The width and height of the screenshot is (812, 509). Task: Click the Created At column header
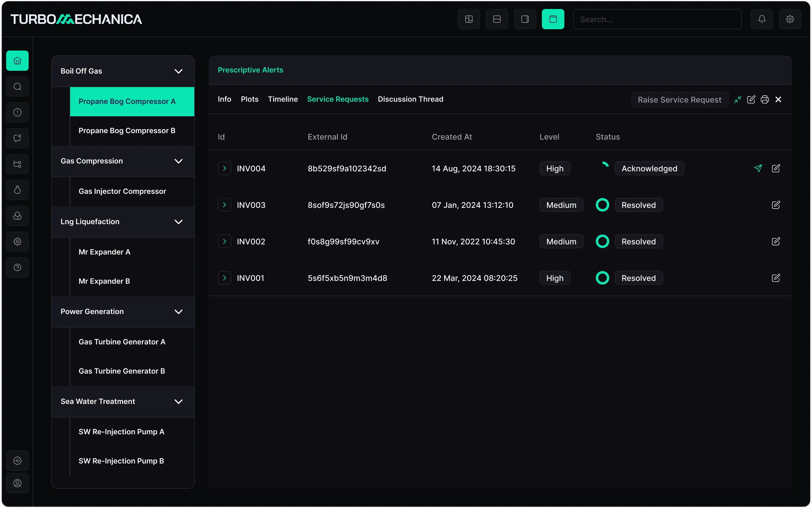pos(451,137)
